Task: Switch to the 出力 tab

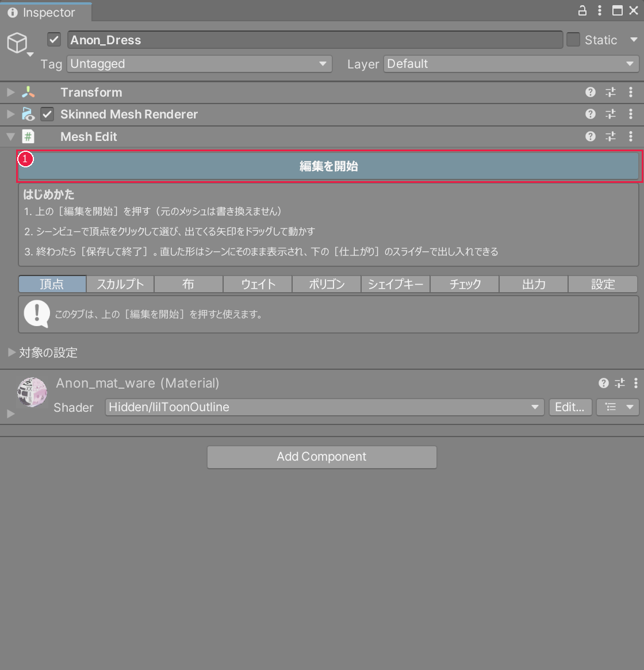Action: [x=534, y=284]
